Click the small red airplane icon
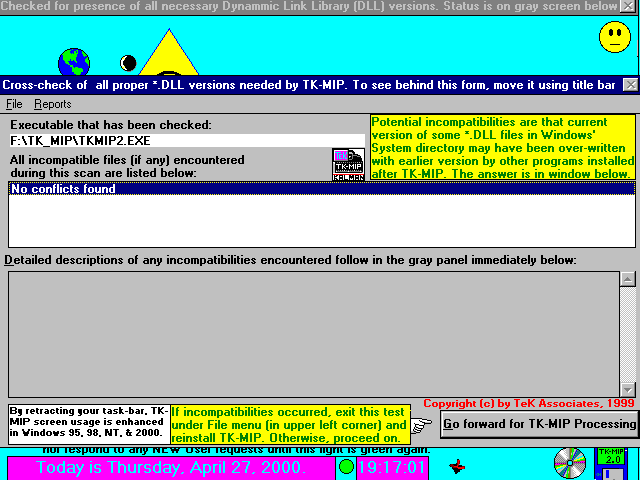 (457, 466)
